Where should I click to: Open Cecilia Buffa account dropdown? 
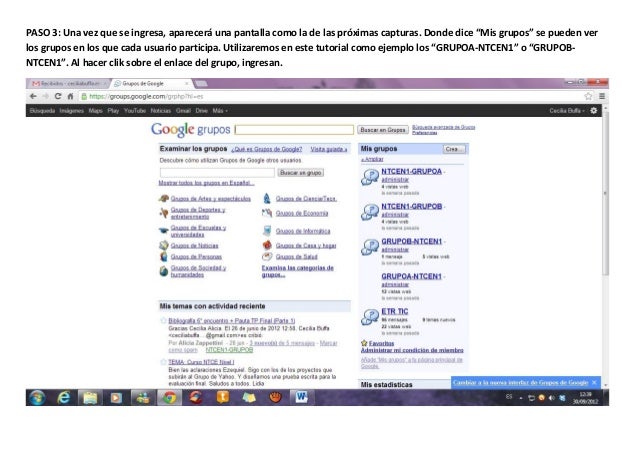click(567, 111)
